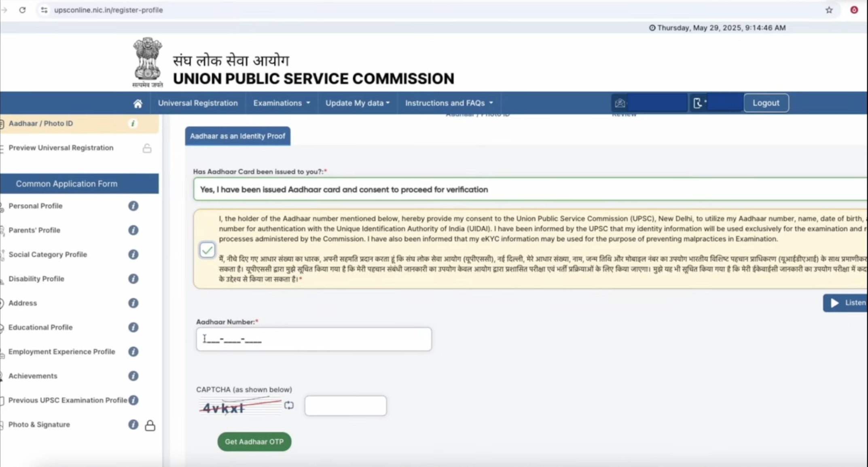Viewport: 868px width, 467px height.
Task: Open the Examinations dropdown menu
Action: pyautogui.click(x=282, y=103)
